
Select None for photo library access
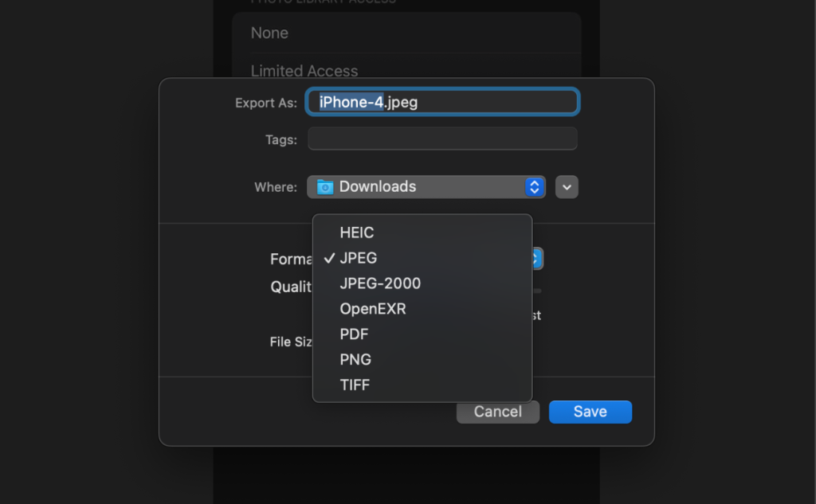(x=269, y=33)
